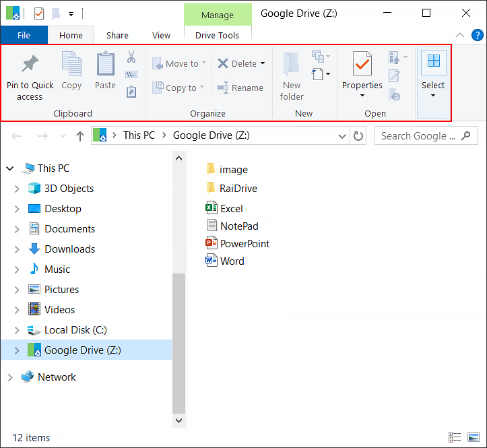Image resolution: width=487 pixels, height=448 pixels.
Task: Click Google Drive icon in address bar
Action: pos(100,135)
